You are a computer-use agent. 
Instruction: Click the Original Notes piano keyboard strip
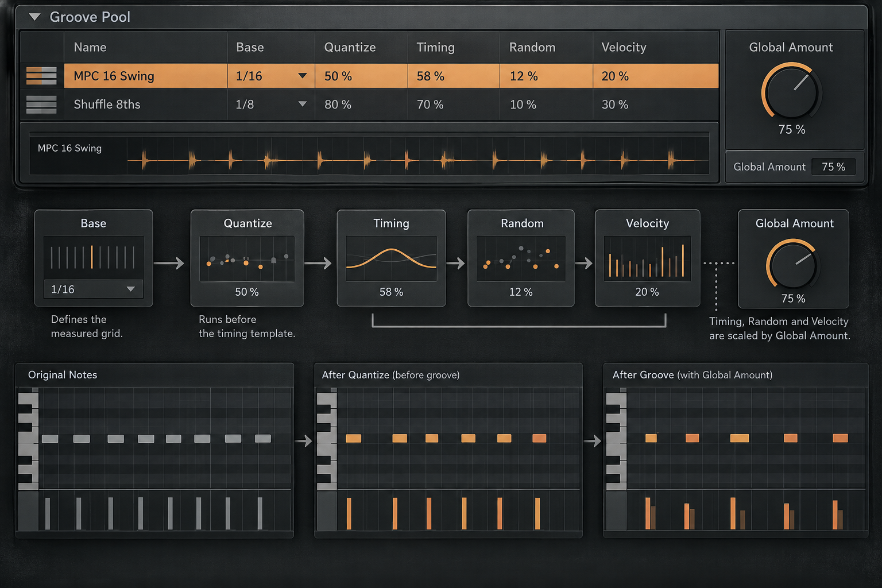click(28, 439)
